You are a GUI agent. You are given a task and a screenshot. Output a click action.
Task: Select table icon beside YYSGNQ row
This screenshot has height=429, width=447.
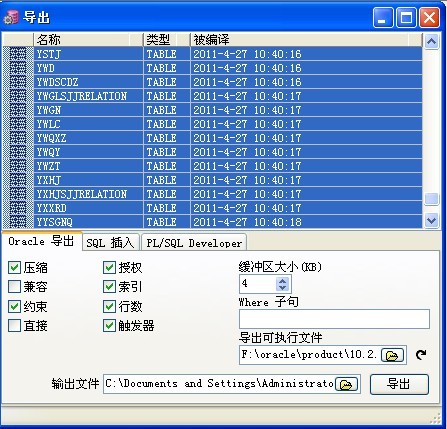click(18, 222)
